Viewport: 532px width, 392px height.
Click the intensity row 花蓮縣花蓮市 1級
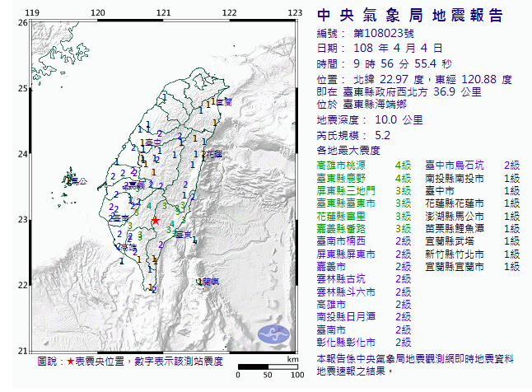click(x=473, y=203)
